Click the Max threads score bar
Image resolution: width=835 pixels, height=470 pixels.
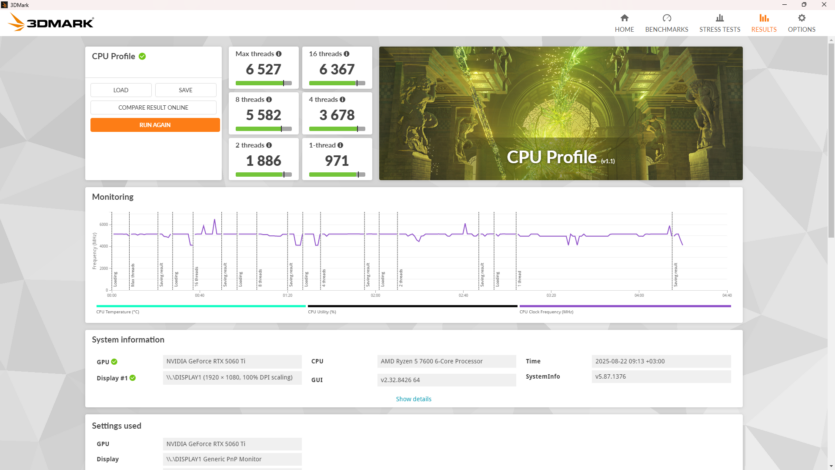click(264, 83)
